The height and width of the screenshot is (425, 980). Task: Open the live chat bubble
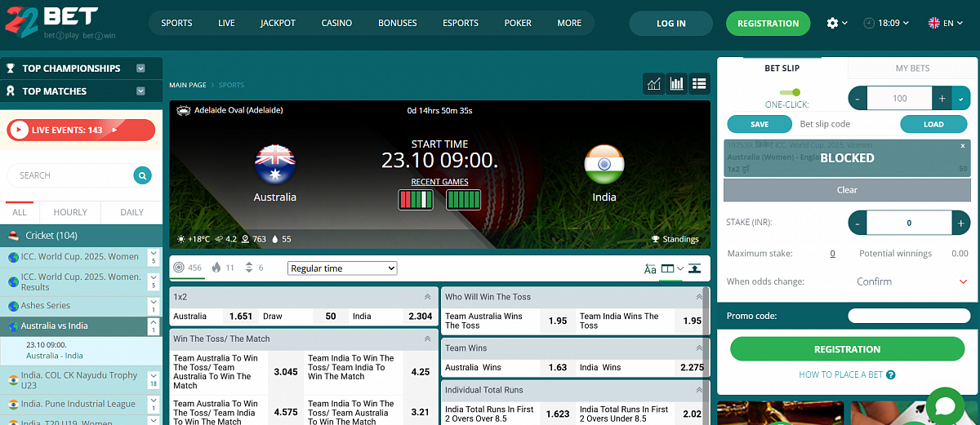point(946,407)
